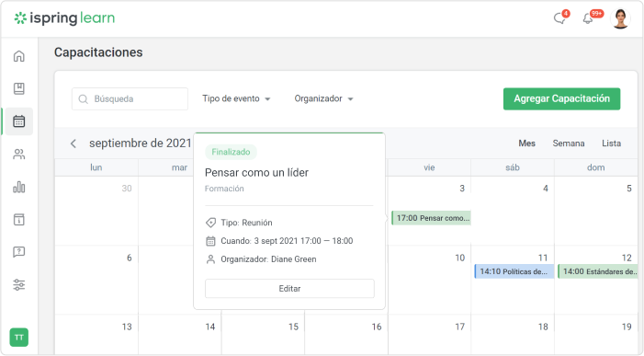Image resolution: width=644 pixels, height=356 pixels.
Task: Open the notifications bell icon
Action: tap(588, 18)
